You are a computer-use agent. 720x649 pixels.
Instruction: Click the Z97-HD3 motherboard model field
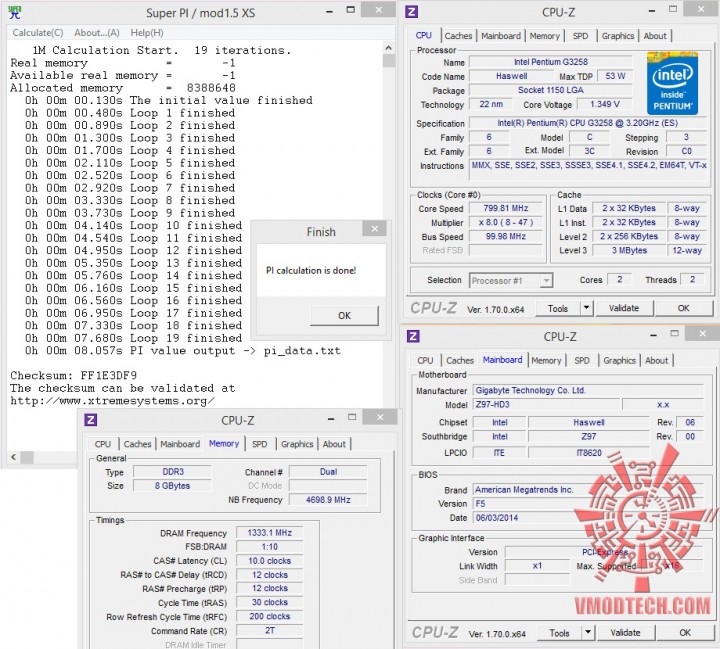pos(546,405)
